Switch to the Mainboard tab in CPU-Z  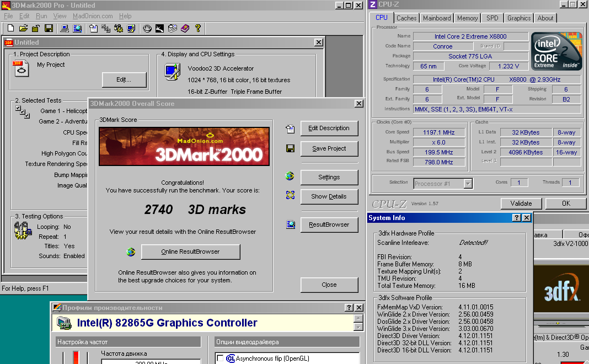(x=437, y=18)
